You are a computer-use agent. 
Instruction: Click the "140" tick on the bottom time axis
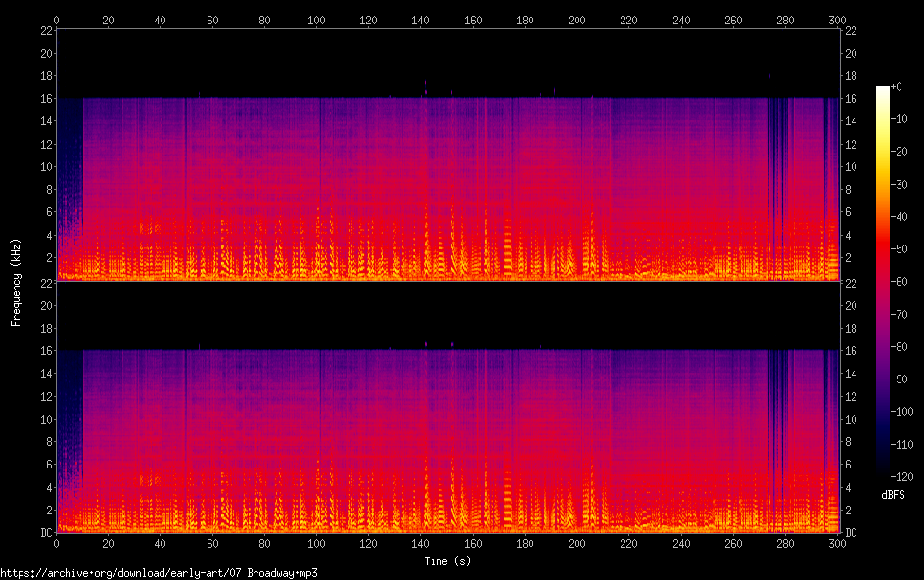coord(420,544)
